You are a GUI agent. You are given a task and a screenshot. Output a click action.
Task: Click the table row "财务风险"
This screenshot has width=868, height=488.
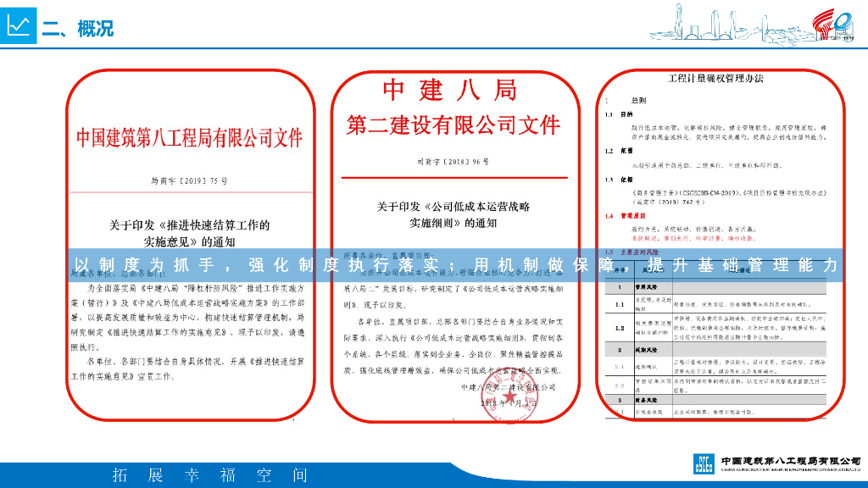click(715, 400)
